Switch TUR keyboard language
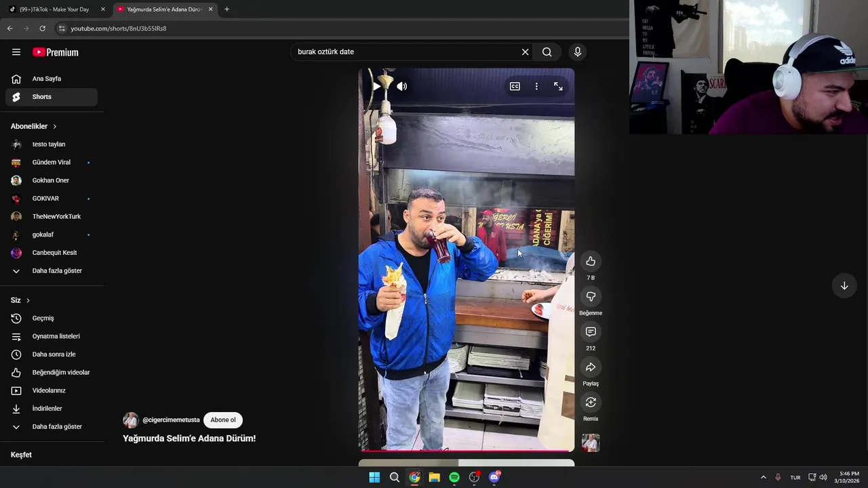The width and height of the screenshot is (868, 488). 795,478
